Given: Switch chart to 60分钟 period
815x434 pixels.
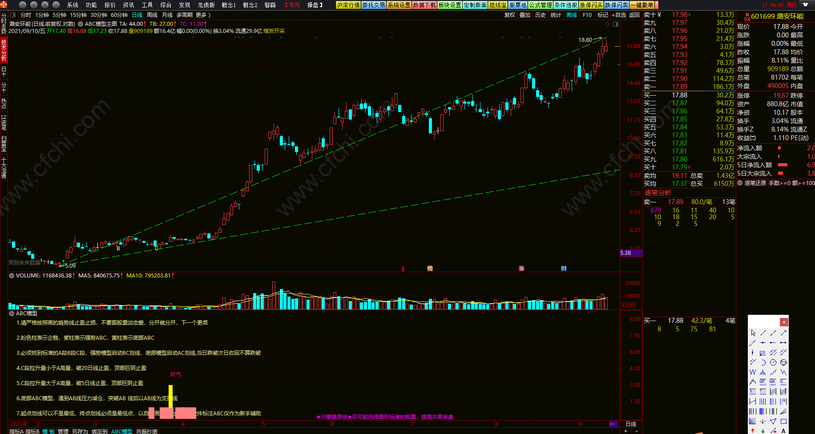Looking at the screenshot, I should coord(119,15).
